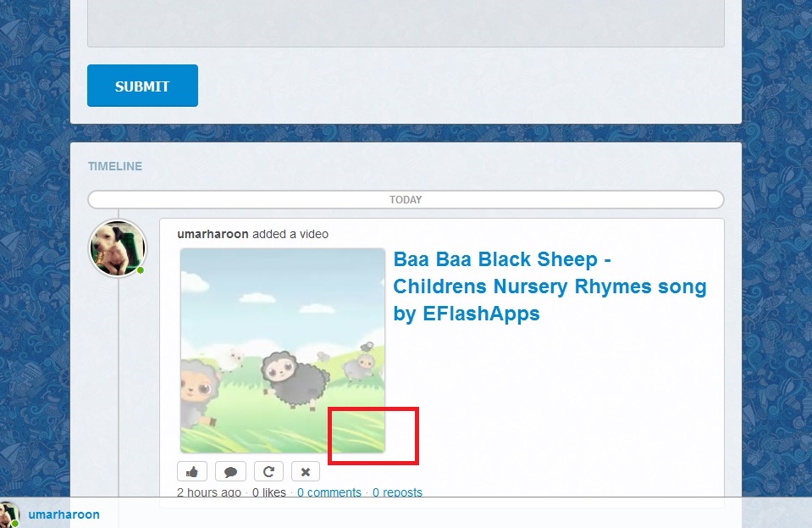812x528 pixels.
Task: Open the 0 comments link
Action: point(329,492)
